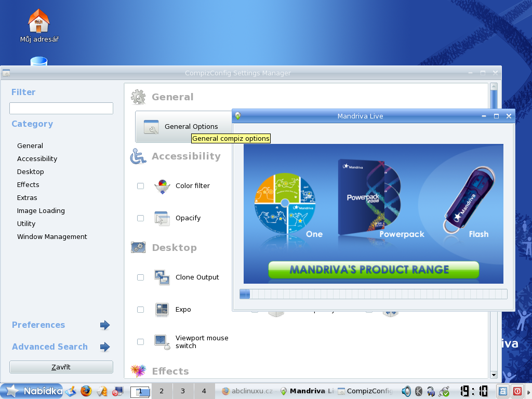Click the network plug tray icon
Image resolution: width=532 pixels, height=399 pixels.
[x=444, y=391]
